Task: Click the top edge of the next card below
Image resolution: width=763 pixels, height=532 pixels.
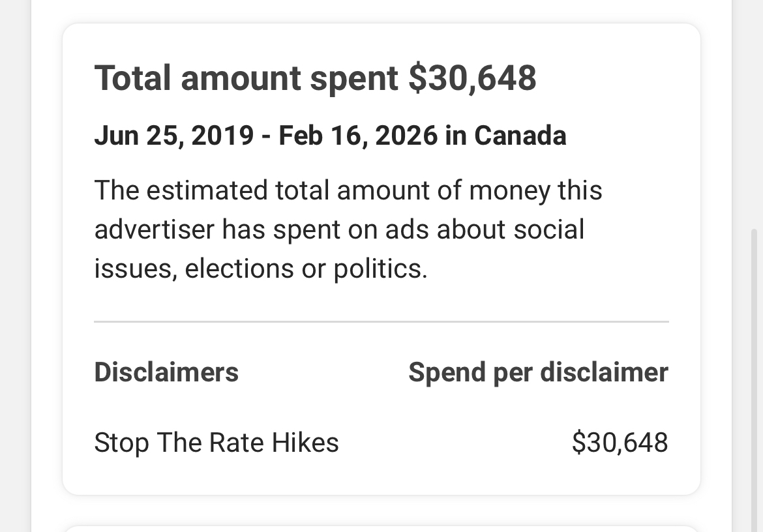Action: tap(381, 527)
